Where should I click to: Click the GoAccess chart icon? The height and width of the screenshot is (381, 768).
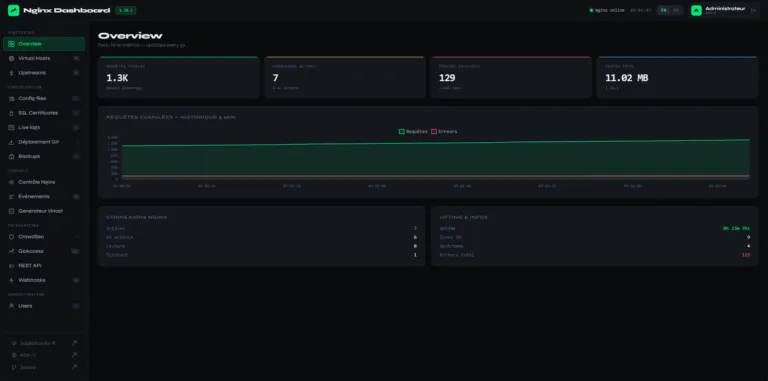coord(12,251)
